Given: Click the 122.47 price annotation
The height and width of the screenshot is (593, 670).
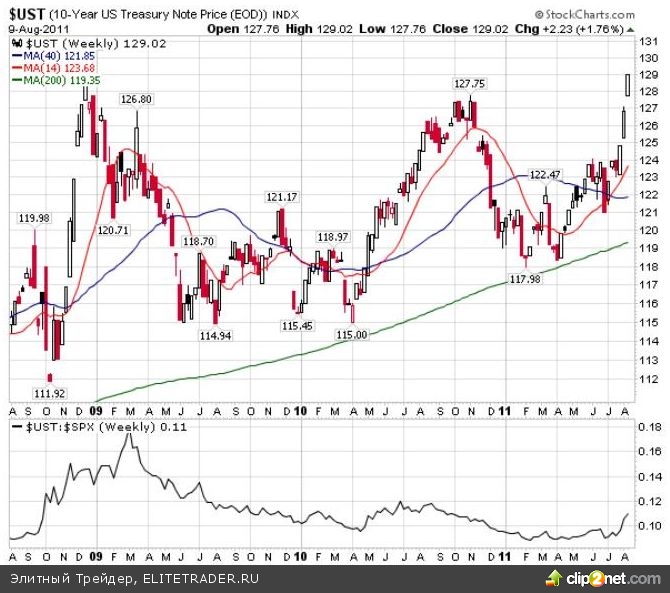Looking at the screenshot, I should coord(545,175).
